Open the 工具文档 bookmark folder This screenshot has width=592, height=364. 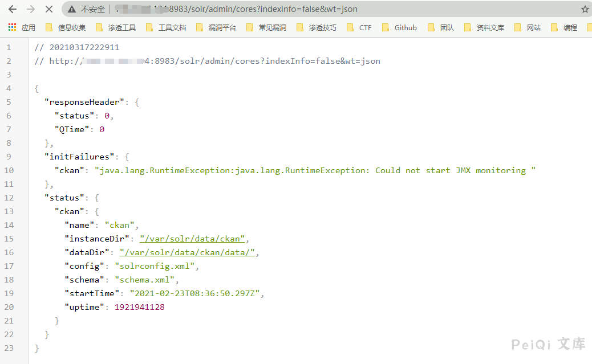tap(166, 27)
